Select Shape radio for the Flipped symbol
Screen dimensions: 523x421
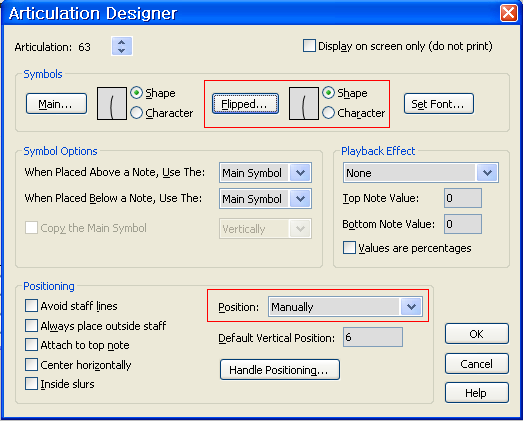[x=329, y=93]
